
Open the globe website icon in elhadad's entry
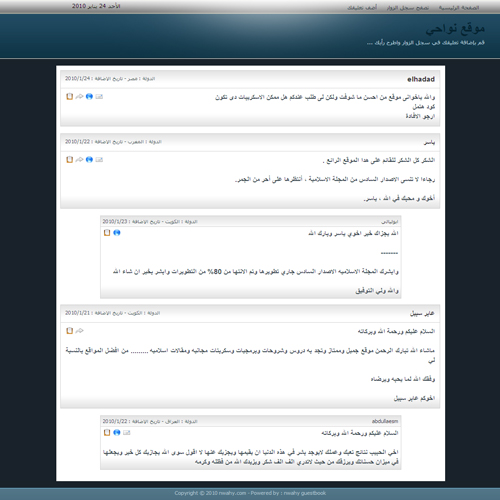tap(89, 96)
